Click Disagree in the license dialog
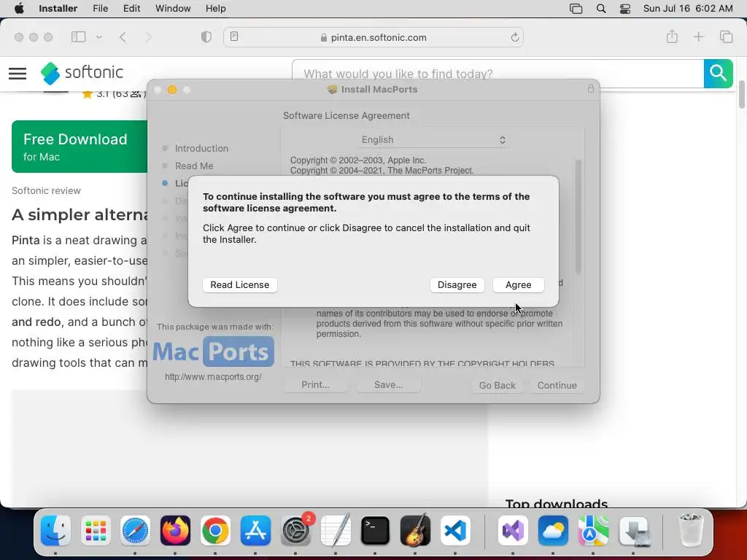Viewport: 747px width, 560px height. point(457,285)
